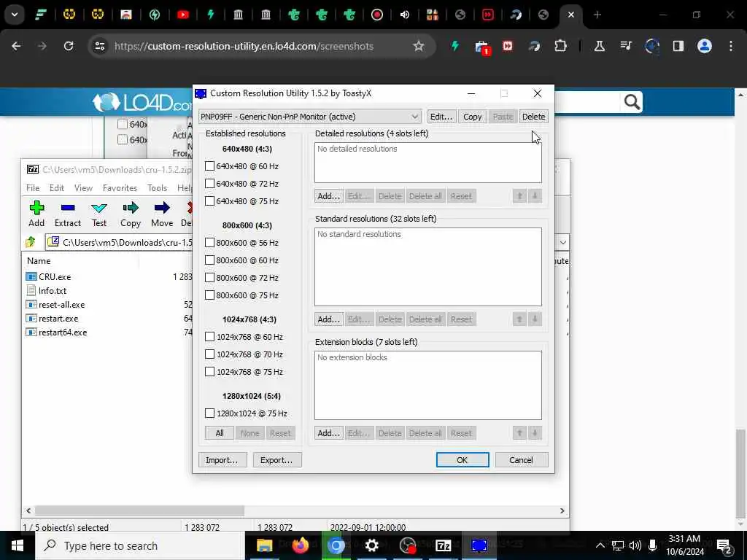Switch to 7-Zip taskbar icon
Image resolution: width=747 pixels, height=560 pixels.
pos(443,545)
